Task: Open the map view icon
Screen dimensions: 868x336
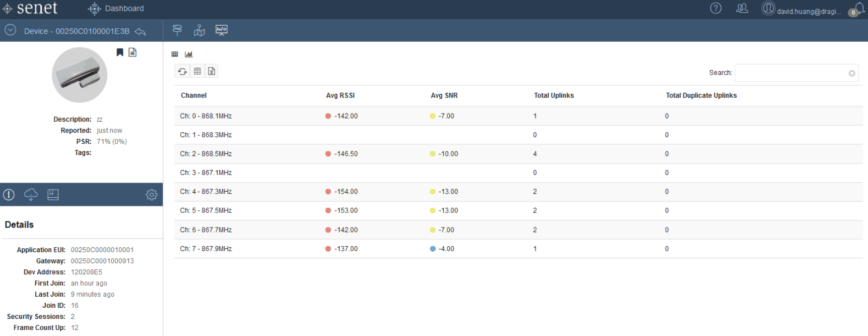Action: [199, 30]
